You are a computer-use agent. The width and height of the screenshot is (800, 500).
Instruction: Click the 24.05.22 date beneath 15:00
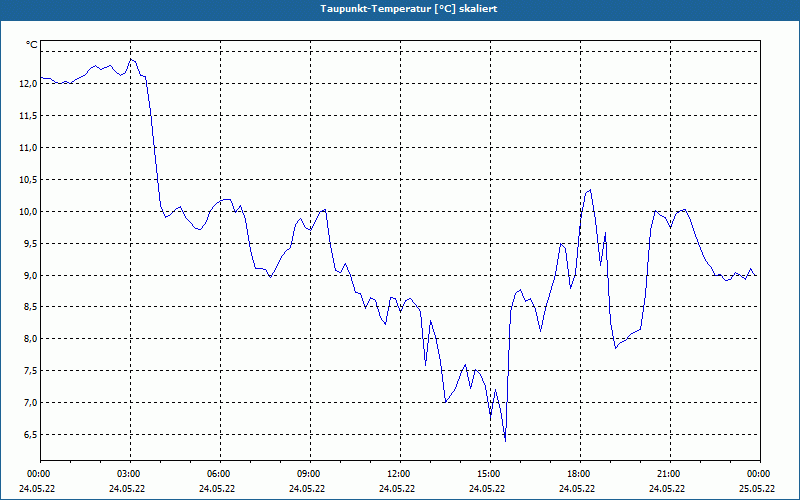click(487, 489)
